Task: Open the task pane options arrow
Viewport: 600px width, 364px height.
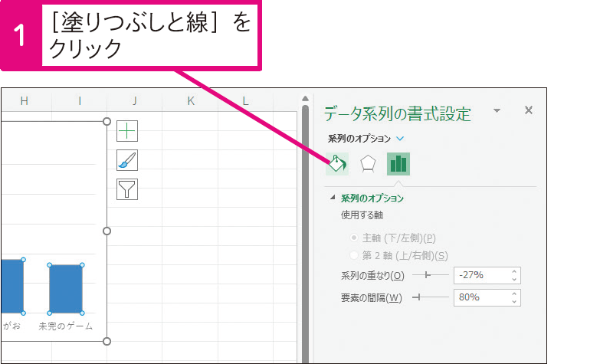Action: tap(497, 110)
